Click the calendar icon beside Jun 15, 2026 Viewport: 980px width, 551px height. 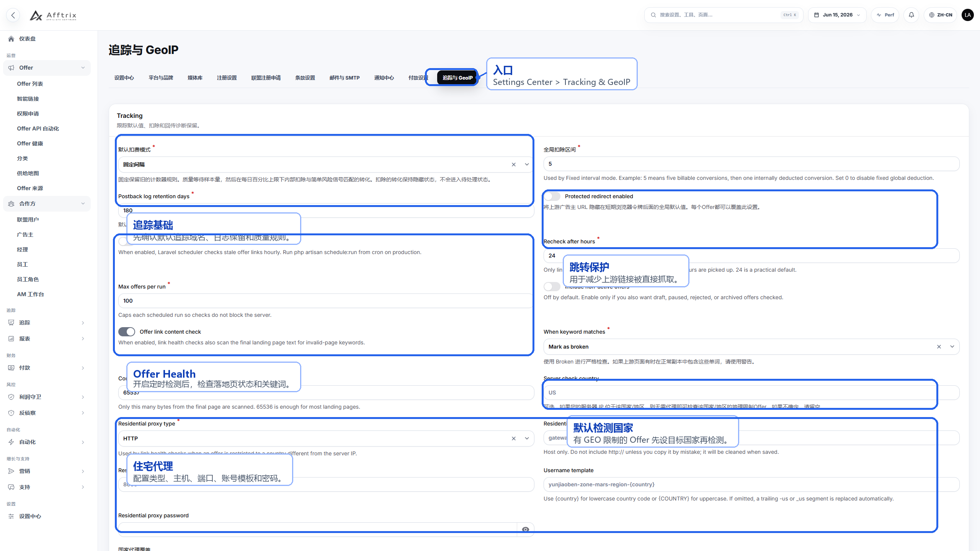(x=817, y=15)
